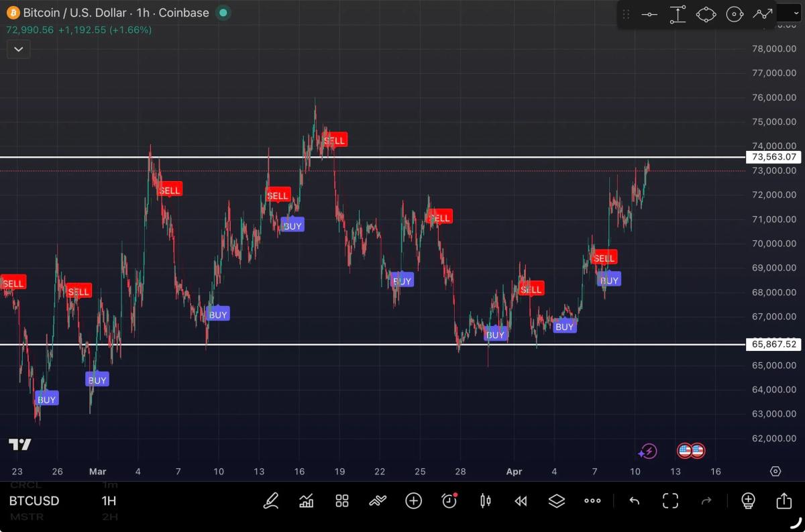Enter fullscreen chart mode
805x532 pixels.
point(670,500)
